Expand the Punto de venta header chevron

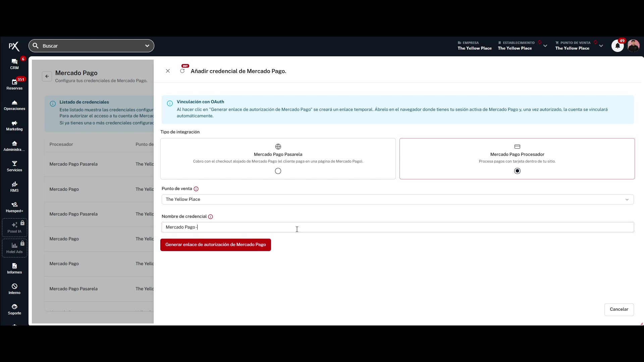(601, 46)
